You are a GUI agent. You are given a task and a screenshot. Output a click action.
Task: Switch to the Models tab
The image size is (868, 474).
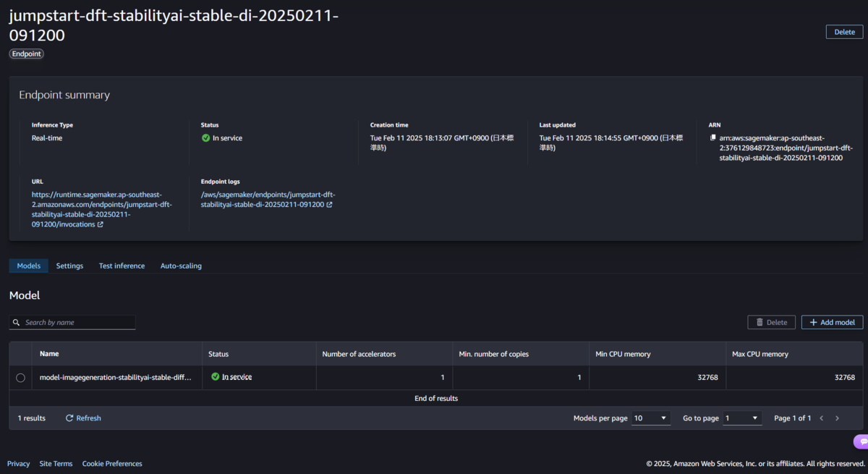pyautogui.click(x=29, y=266)
